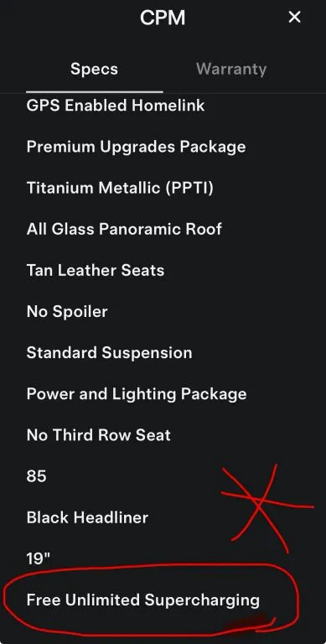This screenshot has height=644, width=326.
Task: Click All Glass Panoramic Roof item
Action: 124,229
